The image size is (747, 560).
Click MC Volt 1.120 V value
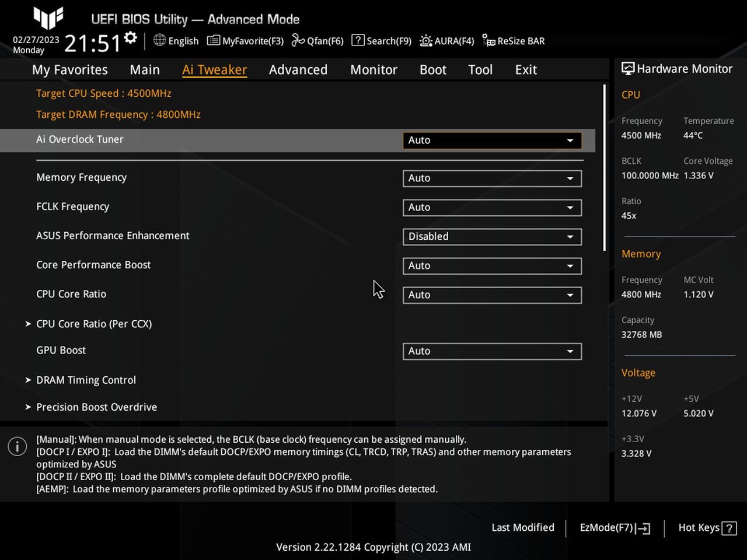click(699, 295)
